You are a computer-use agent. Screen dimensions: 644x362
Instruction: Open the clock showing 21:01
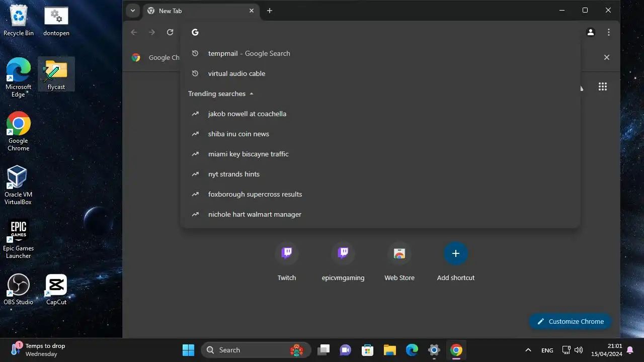coord(607,350)
